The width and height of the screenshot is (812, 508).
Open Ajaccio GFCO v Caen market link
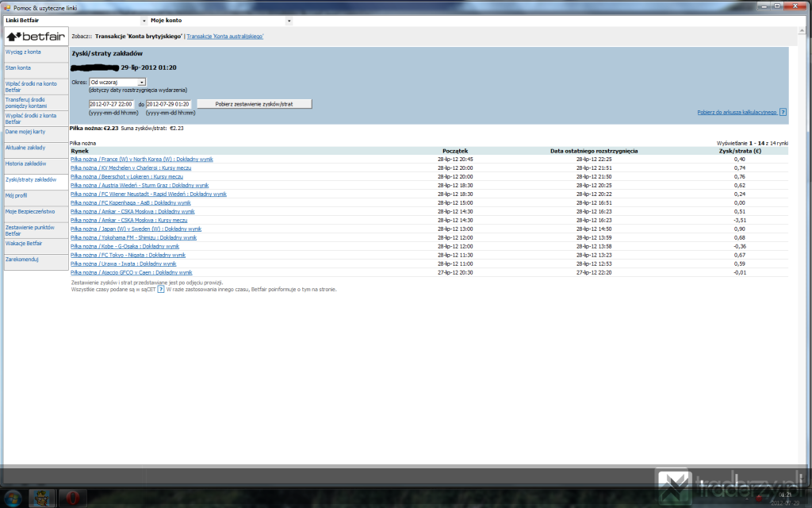(x=132, y=273)
